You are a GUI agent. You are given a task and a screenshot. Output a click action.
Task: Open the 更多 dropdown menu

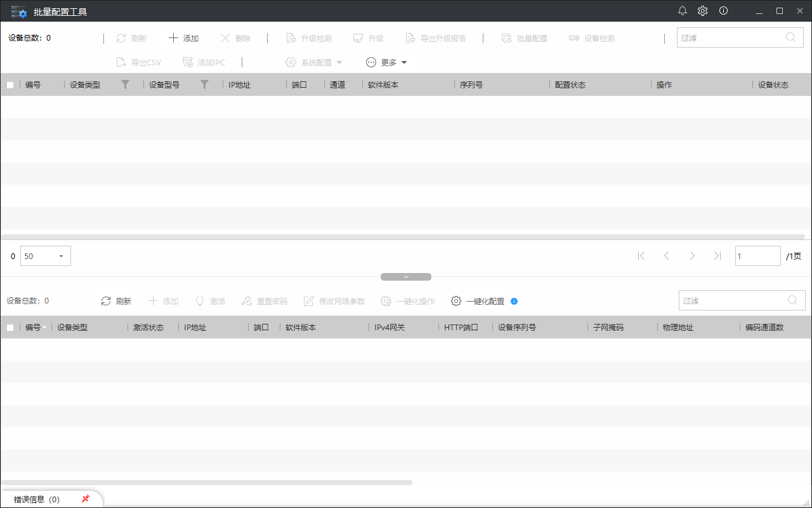pos(387,62)
